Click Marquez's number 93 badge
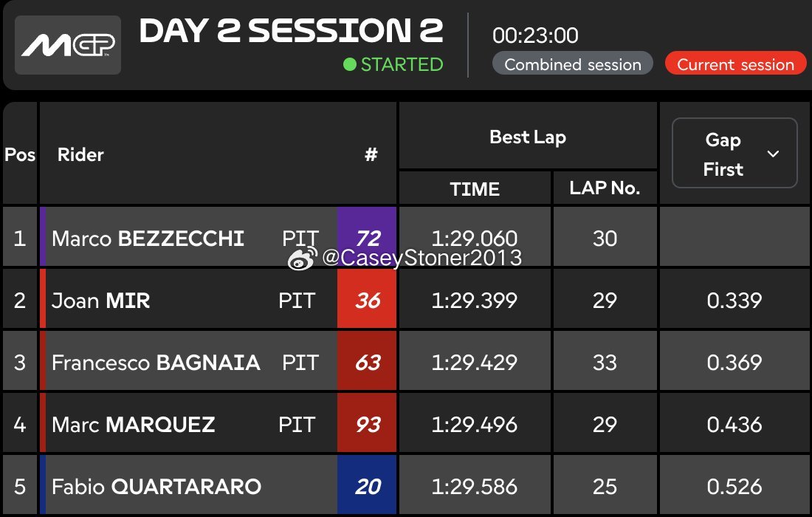Viewport: 812px width, 517px height. click(x=367, y=425)
